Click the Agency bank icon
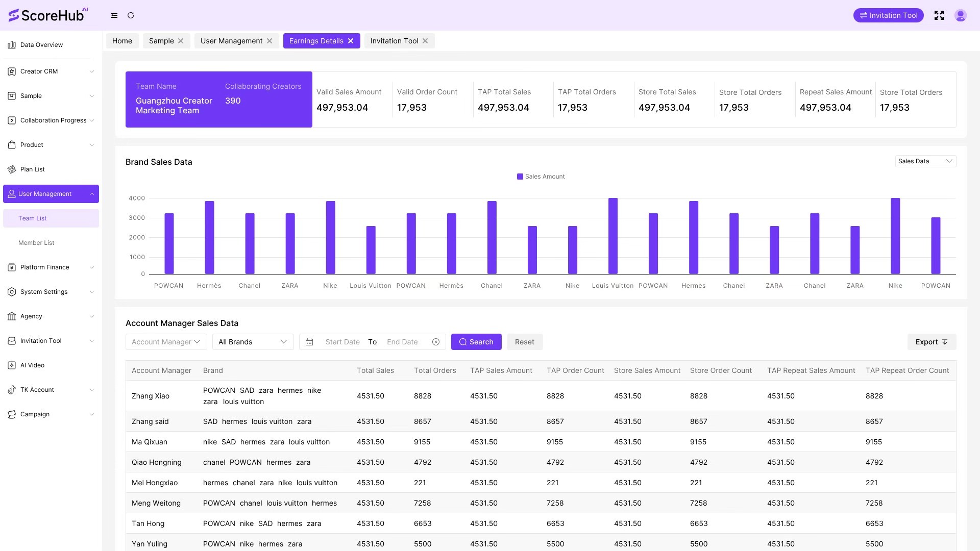The image size is (980, 551). (12, 316)
